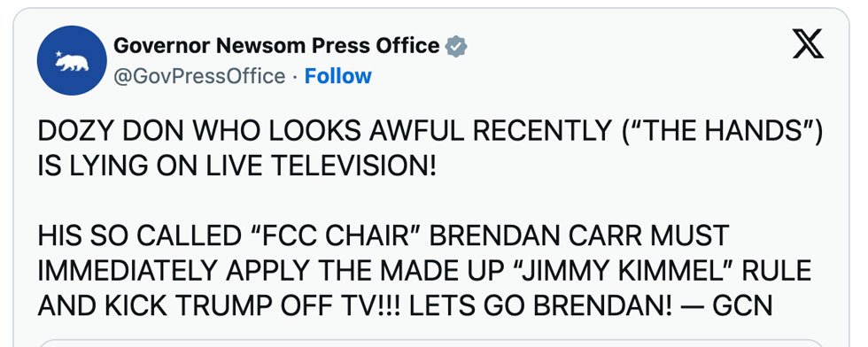Click the white star on the avatar
Image resolution: width=868 pixels, height=347 pixels.
(x=59, y=54)
